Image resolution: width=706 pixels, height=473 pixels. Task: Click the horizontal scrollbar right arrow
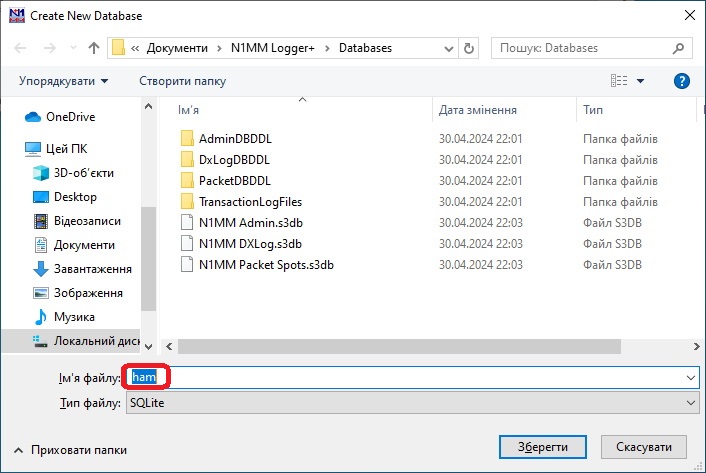tap(696, 347)
